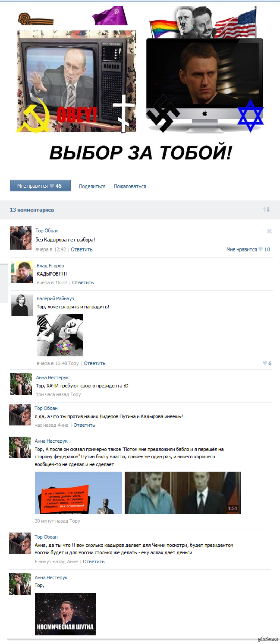
Task: Open Влад Егоров's profile avatar
Action: tap(22, 272)
